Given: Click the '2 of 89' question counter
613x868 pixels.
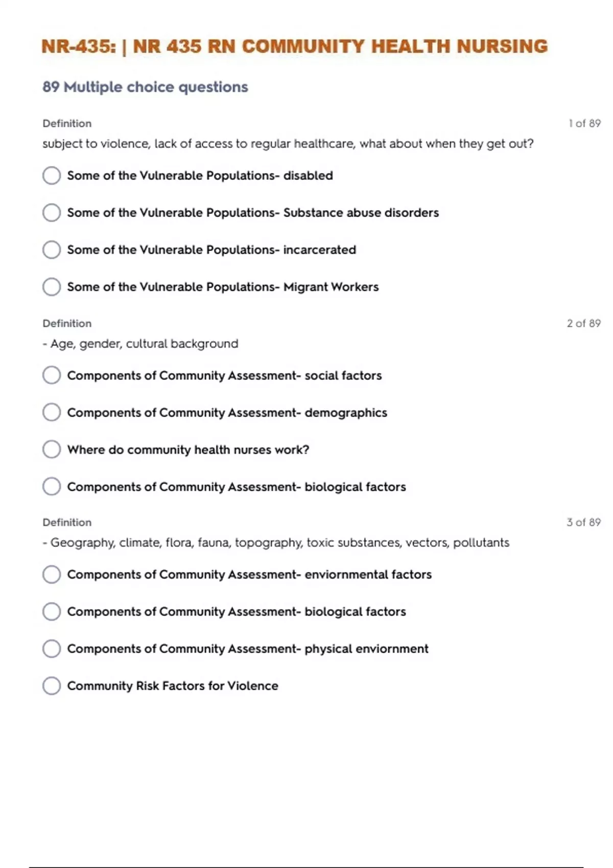Looking at the screenshot, I should tap(583, 323).
